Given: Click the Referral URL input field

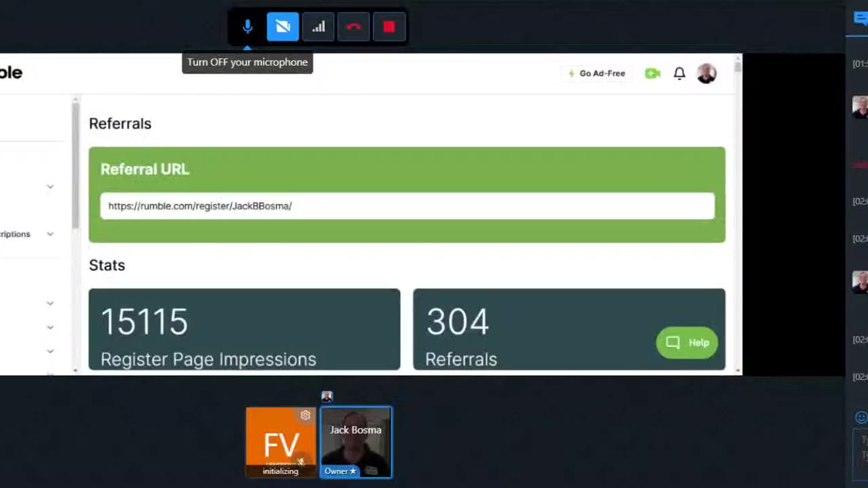Looking at the screenshot, I should pos(407,206).
